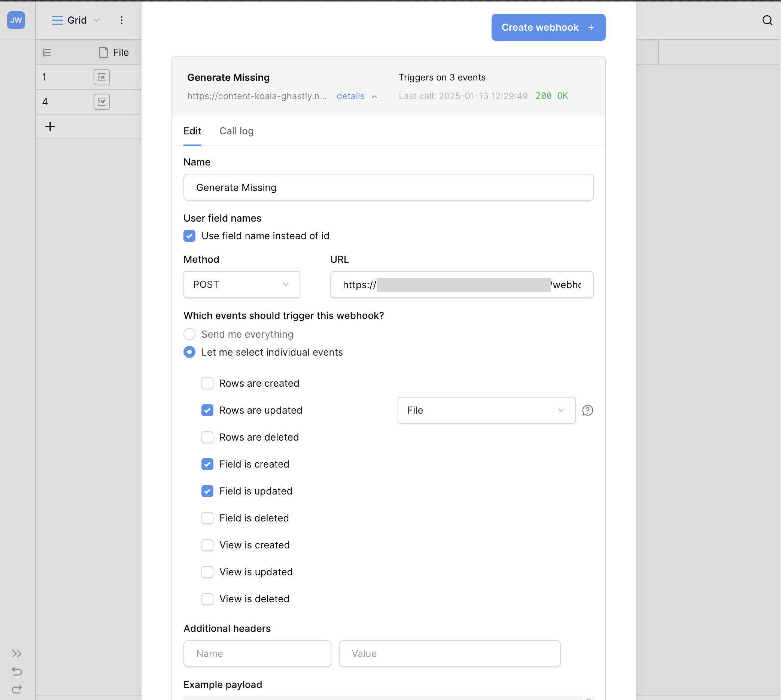Click the truncated content-koala webhook URL
781x700 pixels.
click(x=257, y=96)
